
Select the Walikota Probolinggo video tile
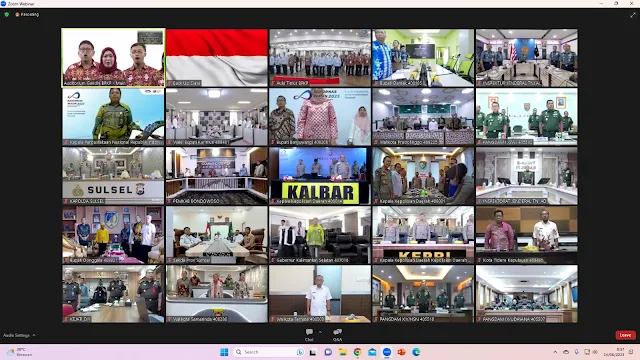pos(423,117)
